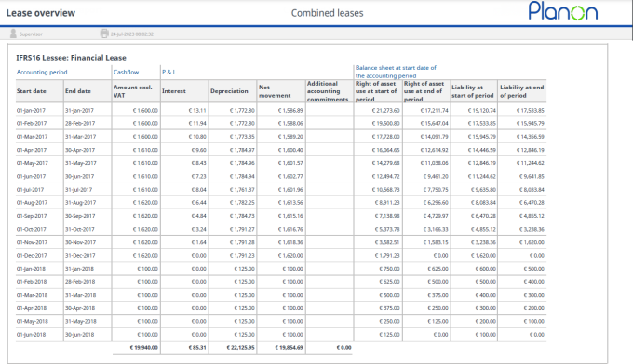The width and height of the screenshot is (633, 364).
Task: Click the 31-Oct-2017 end date cell
Action: (x=79, y=229)
